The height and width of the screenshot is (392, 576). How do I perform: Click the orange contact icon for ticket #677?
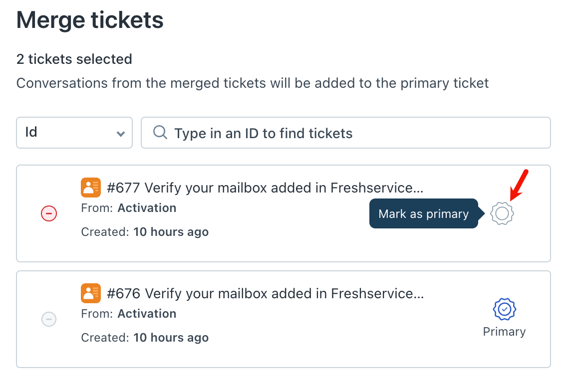click(x=91, y=188)
